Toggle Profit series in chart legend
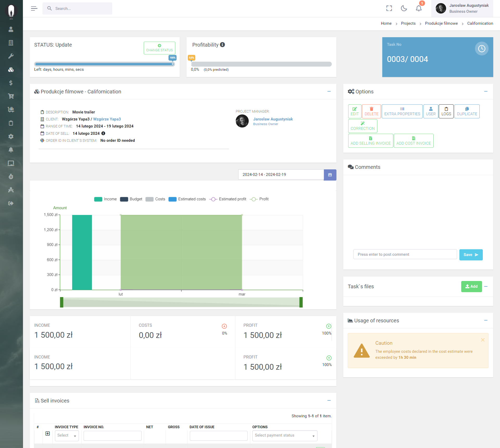500x448 pixels. pyautogui.click(x=259, y=199)
